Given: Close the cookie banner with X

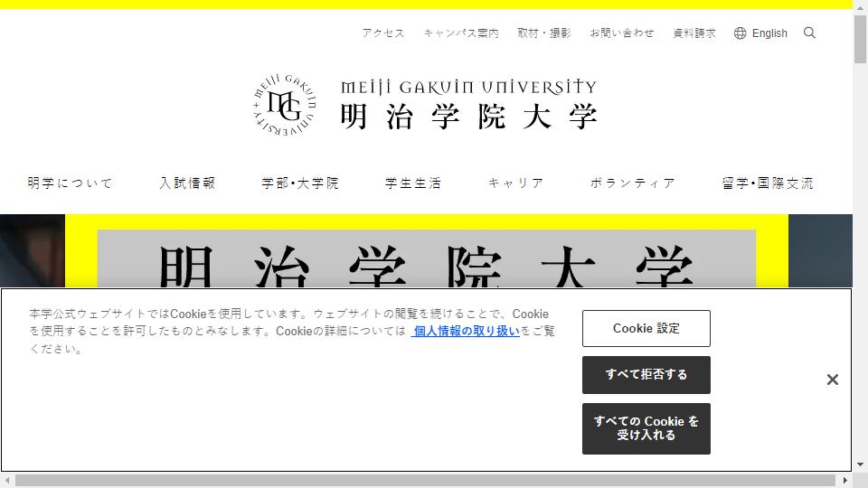Looking at the screenshot, I should (832, 380).
